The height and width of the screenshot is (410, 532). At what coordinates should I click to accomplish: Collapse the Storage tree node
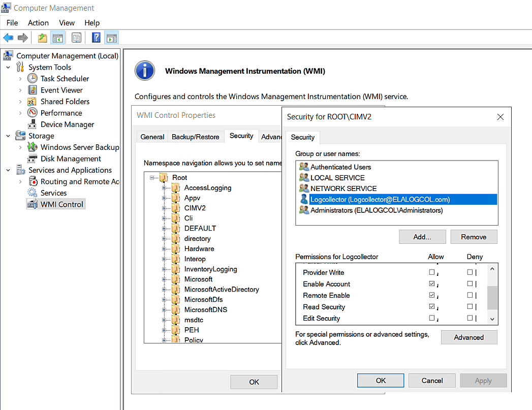[x=8, y=136]
